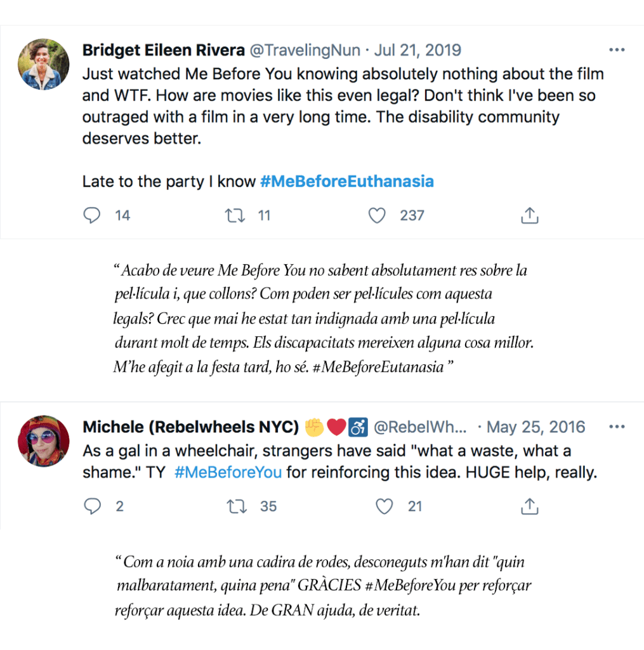This screenshot has width=644, height=650.
Task: Share Bridget Eileen Rivera's tweet
Action: [529, 216]
